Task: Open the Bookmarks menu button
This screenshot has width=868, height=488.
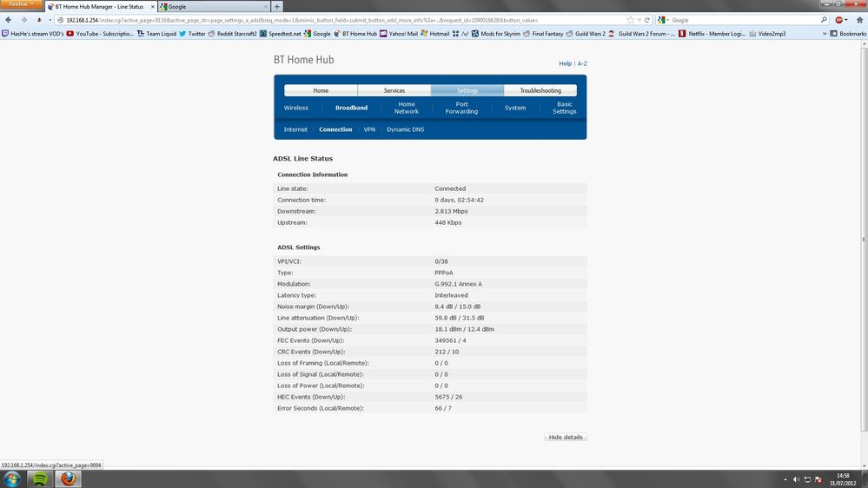Action: pos(848,34)
